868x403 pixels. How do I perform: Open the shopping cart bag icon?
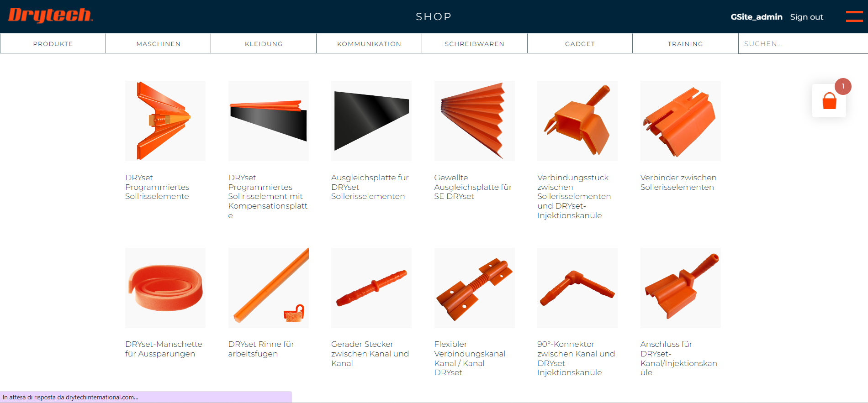829,101
